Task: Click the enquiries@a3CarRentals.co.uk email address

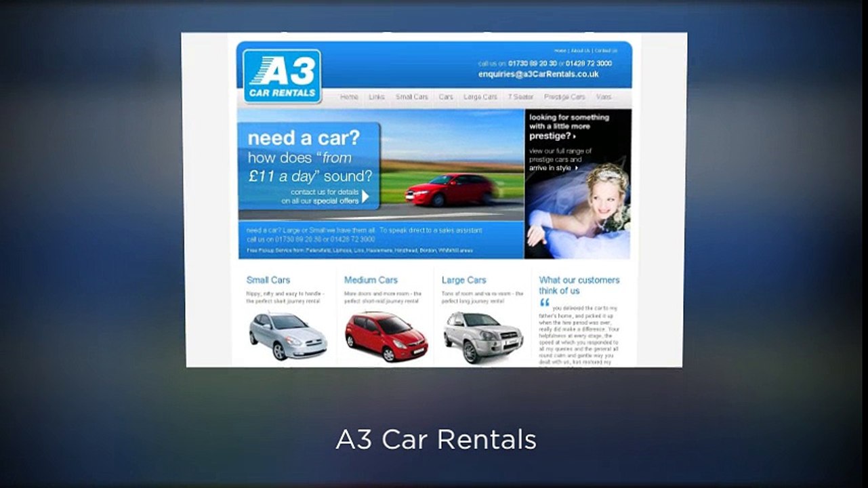Action: 539,74
